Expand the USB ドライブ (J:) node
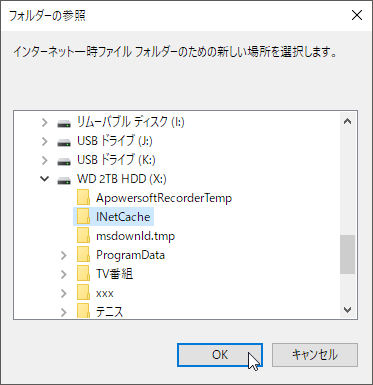The width and height of the screenshot is (373, 385). click(x=44, y=141)
